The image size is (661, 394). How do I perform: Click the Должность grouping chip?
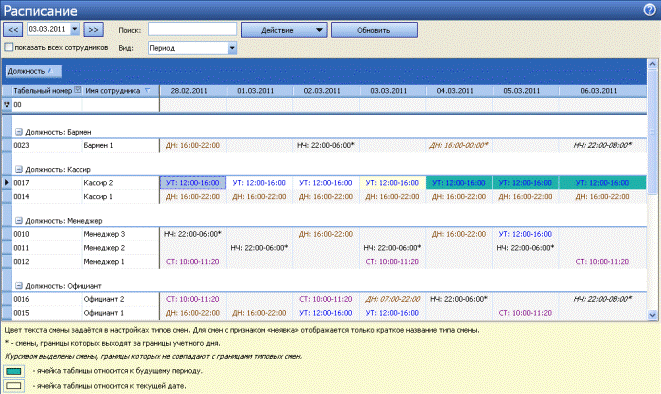pos(33,71)
